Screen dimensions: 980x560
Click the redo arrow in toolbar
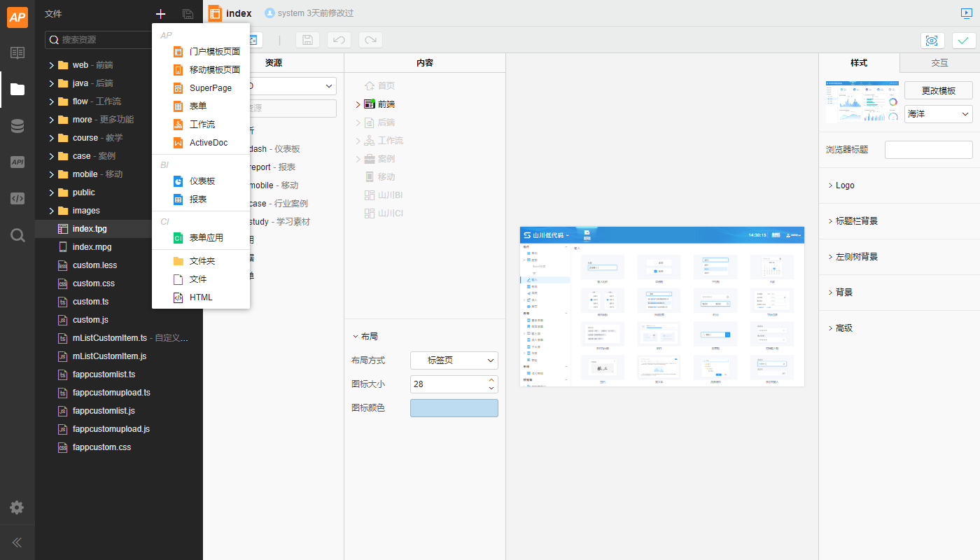[370, 41]
